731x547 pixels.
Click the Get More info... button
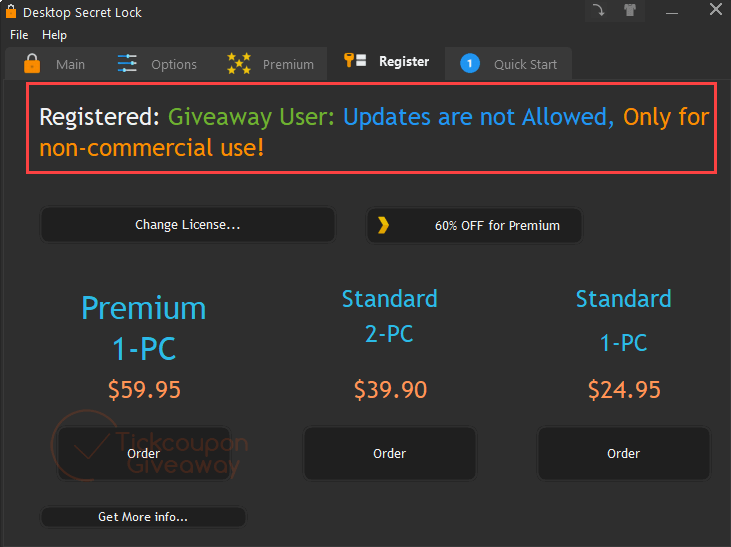click(143, 517)
